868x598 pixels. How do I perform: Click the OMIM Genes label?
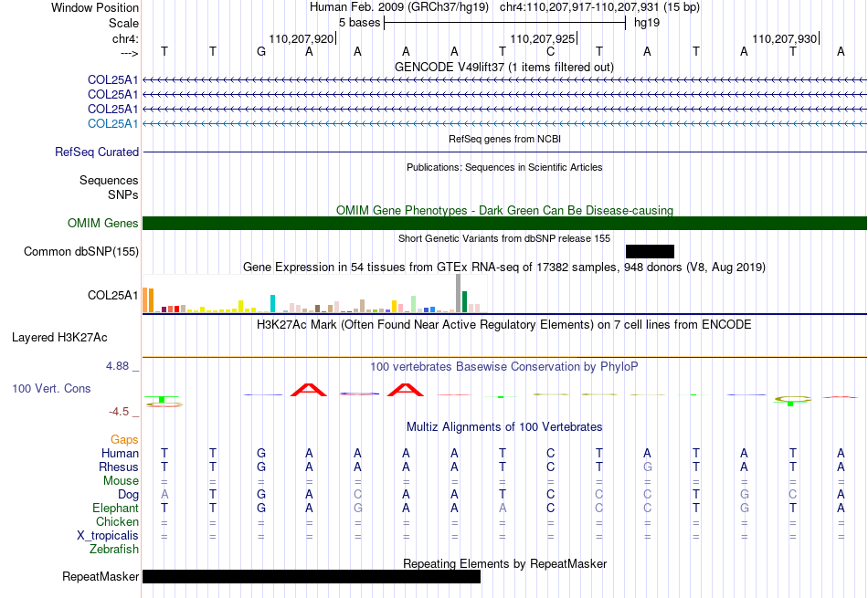(102, 223)
